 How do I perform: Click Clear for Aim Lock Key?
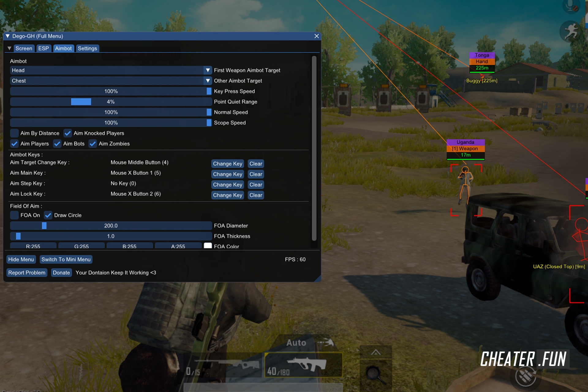tap(256, 194)
